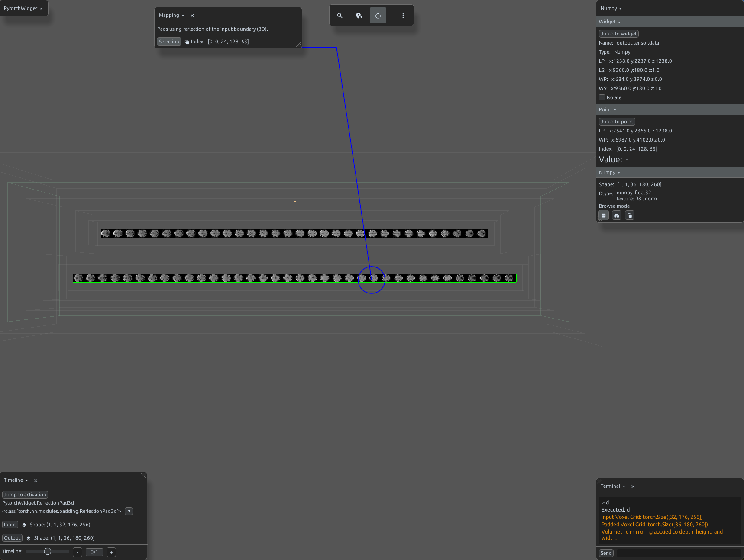Screen dimensions: 744x560
Task: Click the 'Padded Voxel Grid' terminal line
Action: click(654, 525)
